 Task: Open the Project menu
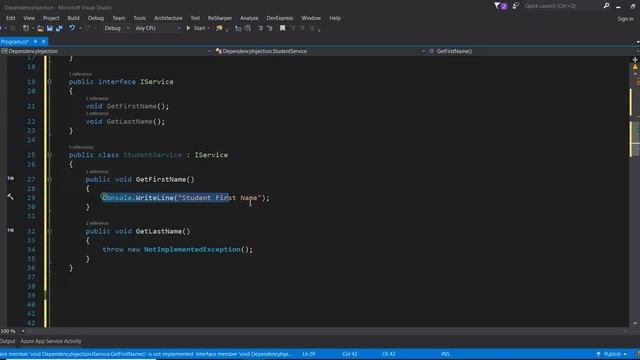(x=51, y=18)
